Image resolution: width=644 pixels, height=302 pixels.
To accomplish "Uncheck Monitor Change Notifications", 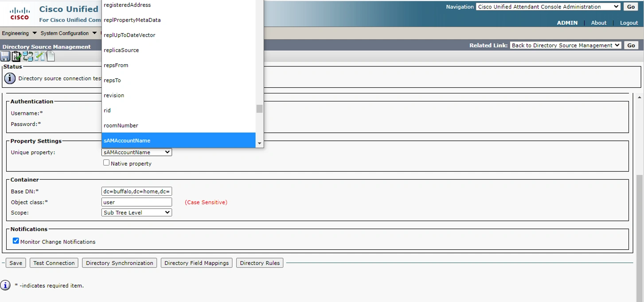I will (16, 241).
